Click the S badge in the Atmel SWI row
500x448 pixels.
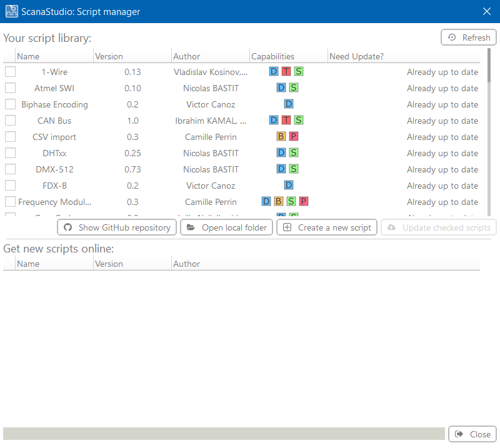(294, 87)
